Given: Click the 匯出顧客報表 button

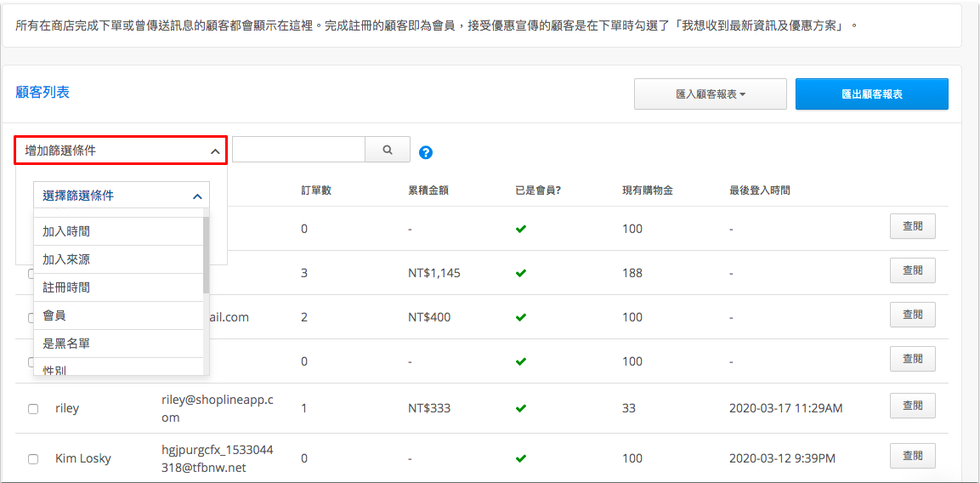Looking at the screenshot, I should coord(872,94).
